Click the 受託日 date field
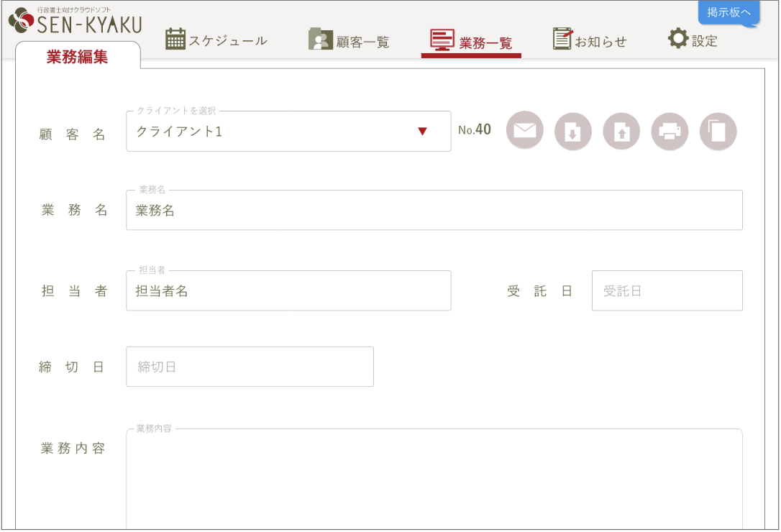781x532 pixels. point(667,290)
